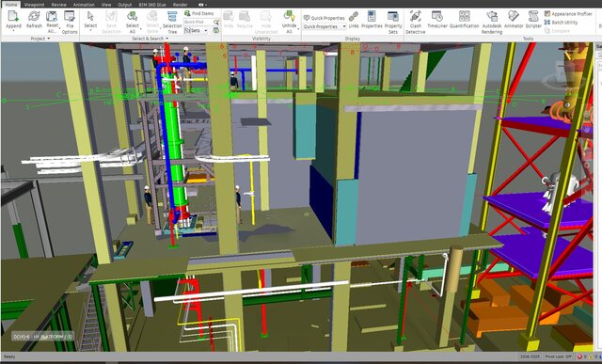Toggle the Quick Properties button
Viewport: 602px width, 364px height.
coord(324,18)
